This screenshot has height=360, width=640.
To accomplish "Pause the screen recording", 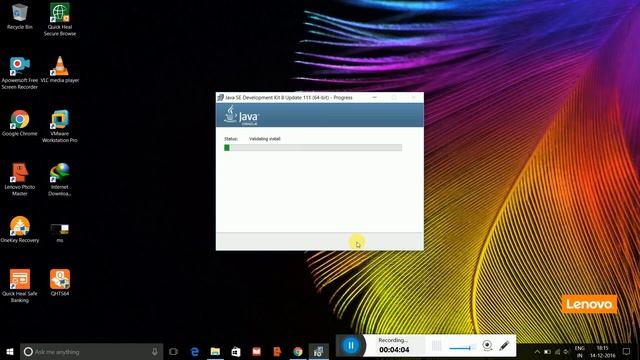I will [x=351, y=345].
